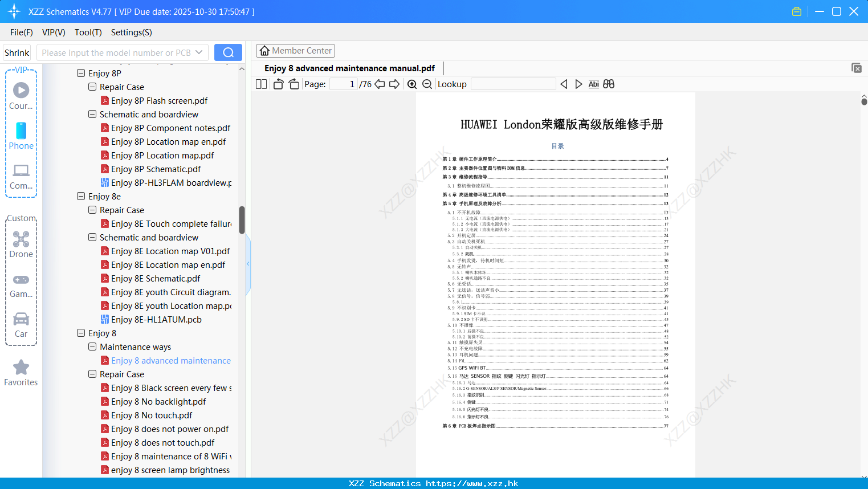Select the Enjoy 8 advanced maintenance manual tab

click(x=349, y=68)
